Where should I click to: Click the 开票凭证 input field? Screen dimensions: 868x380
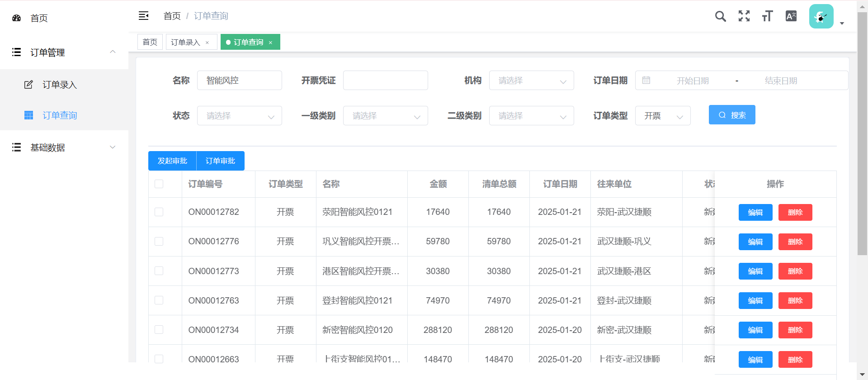click(385, 81)
